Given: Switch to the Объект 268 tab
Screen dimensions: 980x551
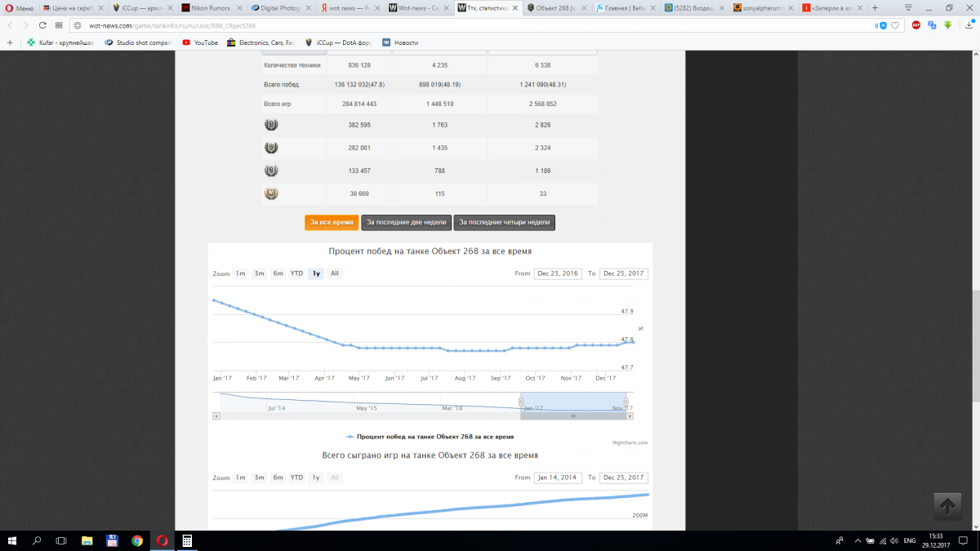Looking at the screenshot, I should [x=558, y=7].
